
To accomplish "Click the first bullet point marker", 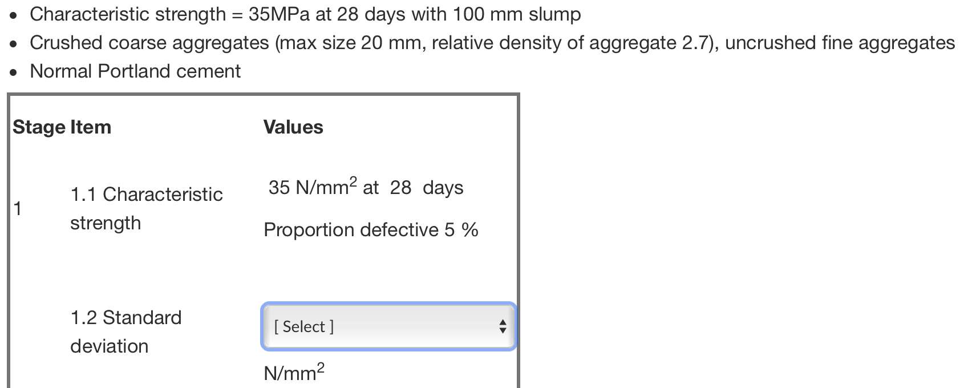I will coord(13,15).
